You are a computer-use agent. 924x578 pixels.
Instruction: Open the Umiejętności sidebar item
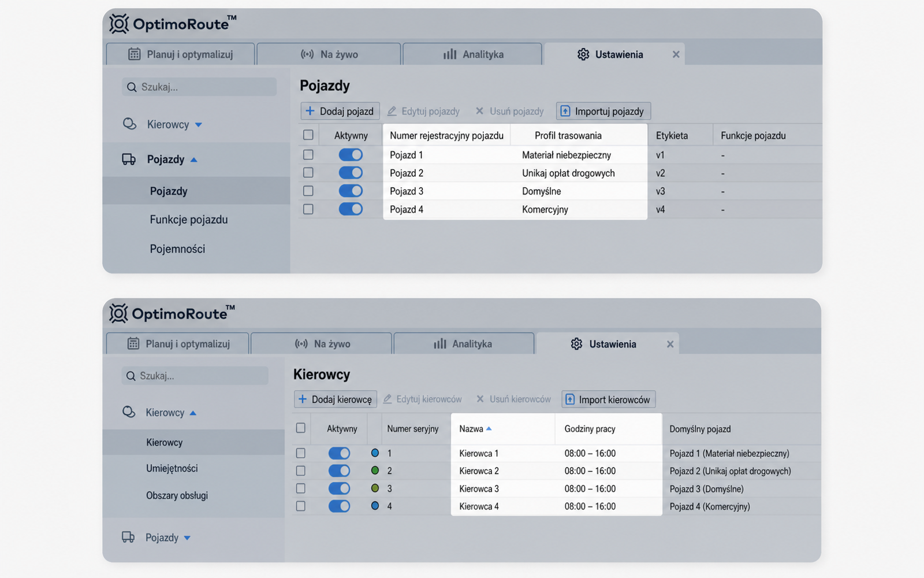coord(172,468)
